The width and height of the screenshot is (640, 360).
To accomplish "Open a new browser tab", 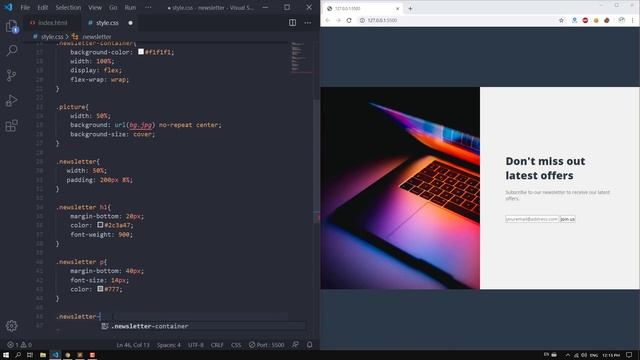I will 410,8.
